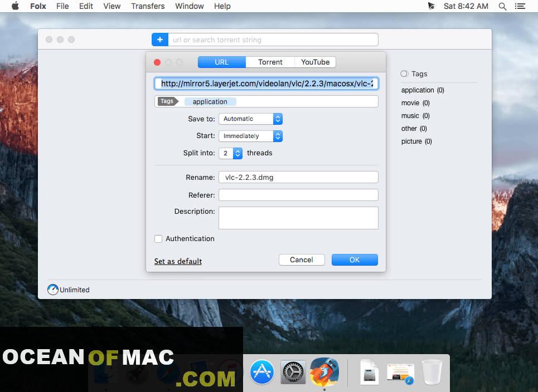
Task: Close the new download dialog with the red button
Action: pyautogui.click(x=157, y=62)
